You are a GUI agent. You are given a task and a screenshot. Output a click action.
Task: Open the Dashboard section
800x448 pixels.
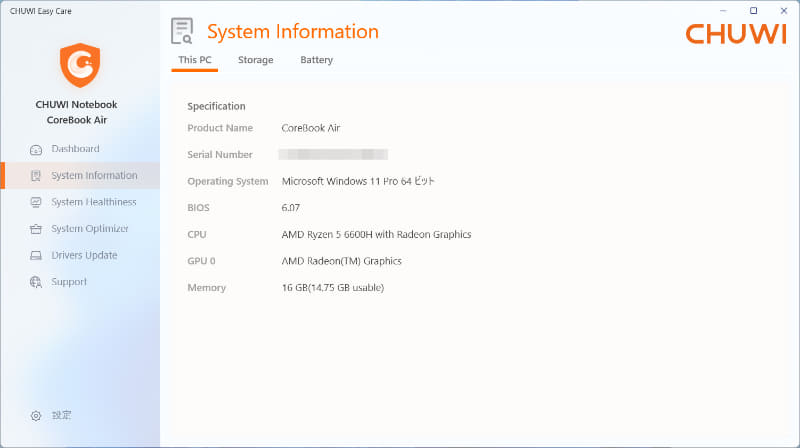click(75, 149)
